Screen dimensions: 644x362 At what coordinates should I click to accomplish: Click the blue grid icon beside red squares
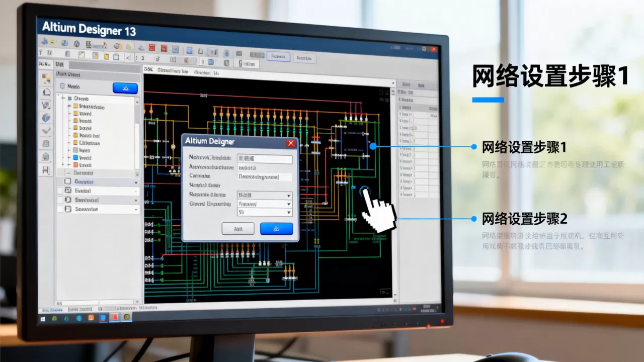click(176, 49)
